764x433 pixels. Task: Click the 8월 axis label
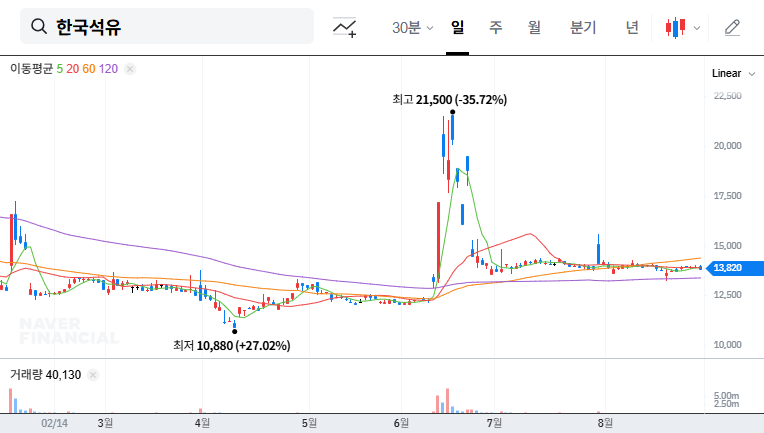605,423
